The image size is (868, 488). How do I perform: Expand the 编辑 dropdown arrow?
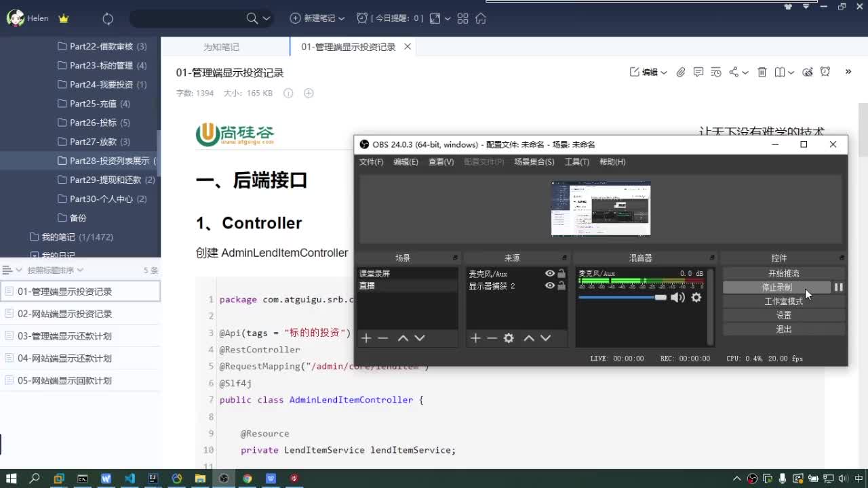coord(664,73)
